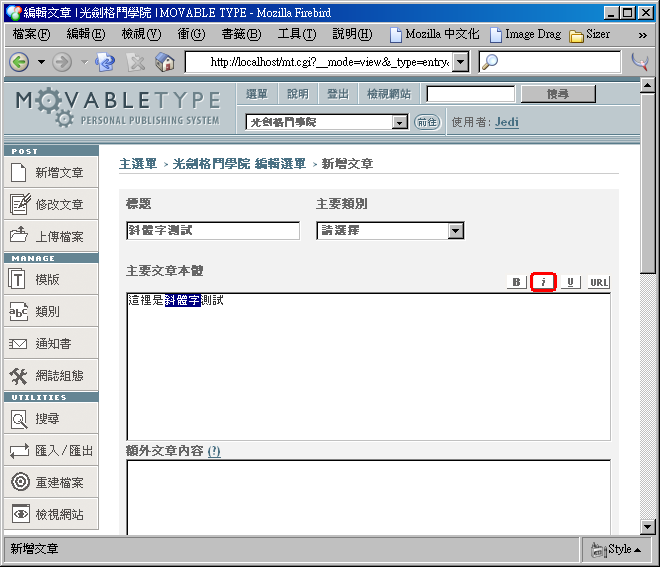660x567 pixels.
Task: Open the Mozilla 中文化 bookmark
Action: pyautogui.click(x=434, y=34)
